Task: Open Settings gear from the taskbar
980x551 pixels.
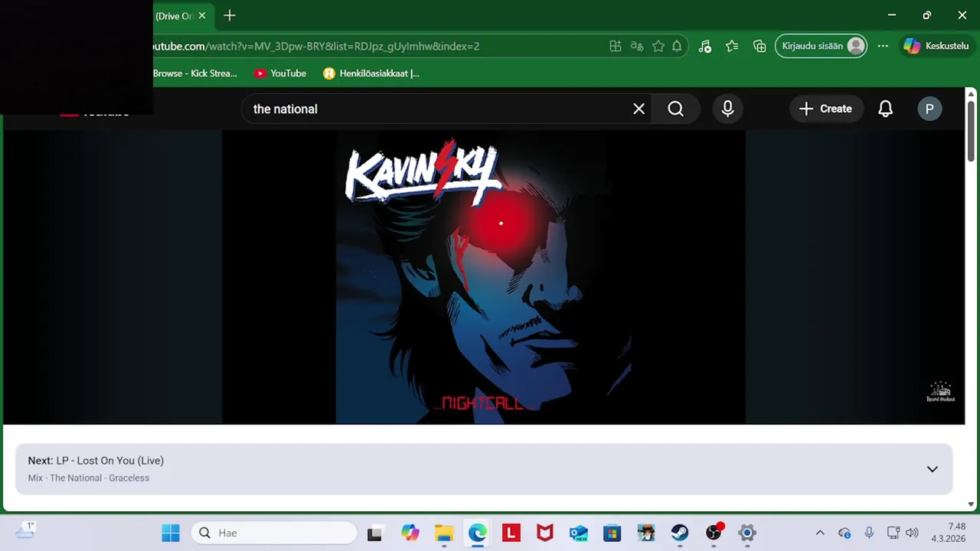Action: pyautogui.click(x=747, y=533)
